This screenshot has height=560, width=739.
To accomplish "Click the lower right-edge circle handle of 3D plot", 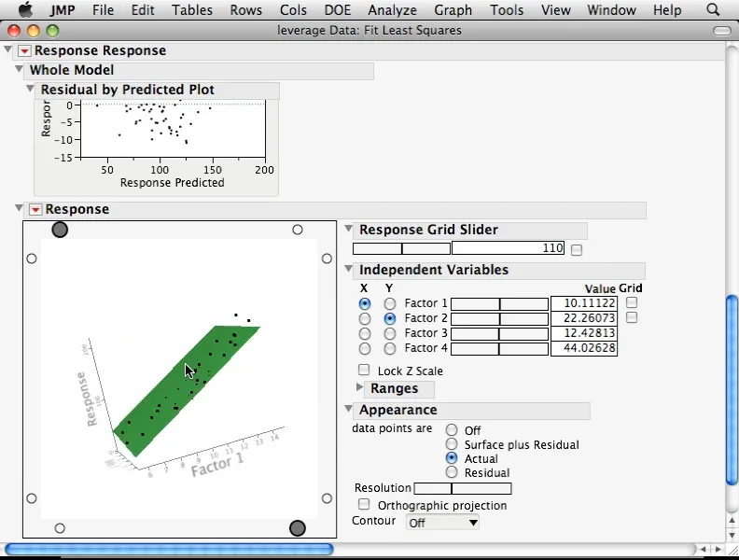I will click(x=327, y=498).
